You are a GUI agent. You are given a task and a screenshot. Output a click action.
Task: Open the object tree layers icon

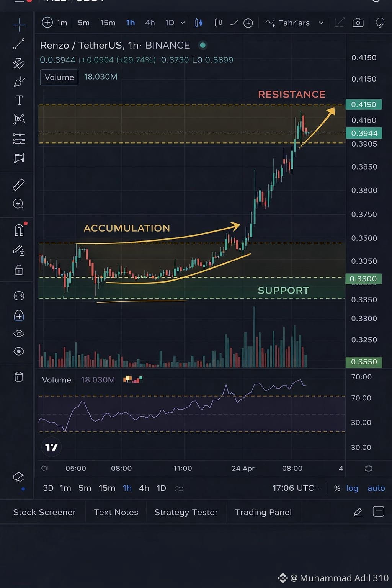pyautogui.click(x=19, y=477)
